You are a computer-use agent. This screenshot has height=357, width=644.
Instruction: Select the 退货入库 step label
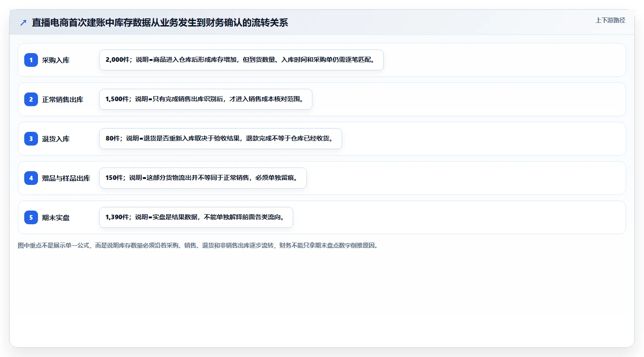coord(56,139)
